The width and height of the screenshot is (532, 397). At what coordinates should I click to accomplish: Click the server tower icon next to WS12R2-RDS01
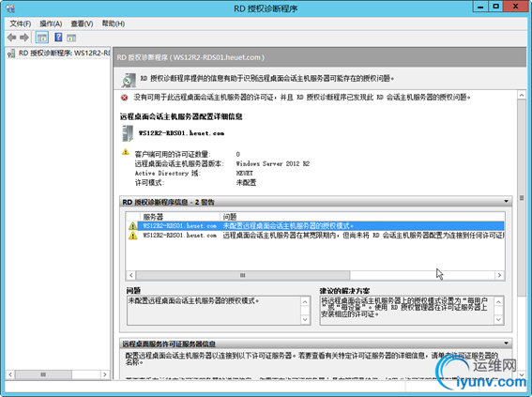(128, 133)
